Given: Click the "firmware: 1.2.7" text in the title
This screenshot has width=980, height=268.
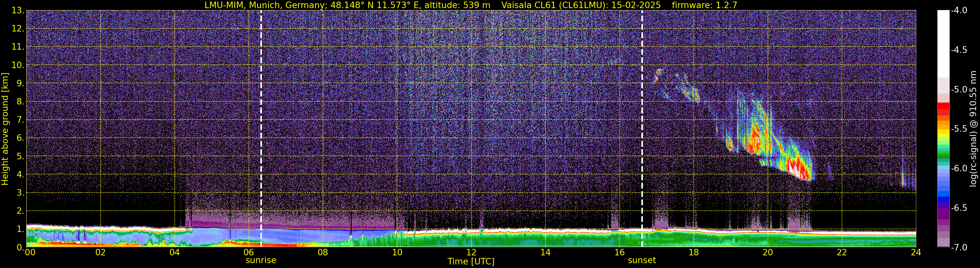Looking at the screenshot, I should click(x=705, y=5).
